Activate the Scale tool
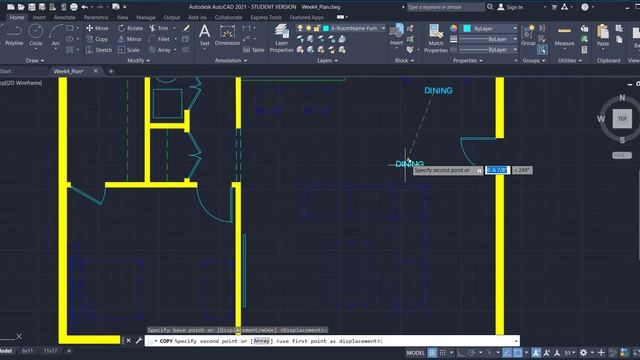The image size is (640, 360). [129, 50]
